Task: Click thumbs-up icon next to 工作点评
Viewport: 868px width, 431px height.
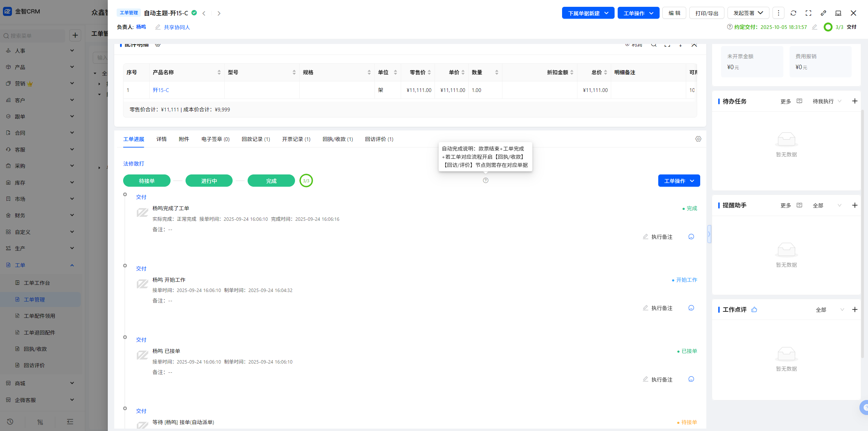Action: tap(754, 309)
